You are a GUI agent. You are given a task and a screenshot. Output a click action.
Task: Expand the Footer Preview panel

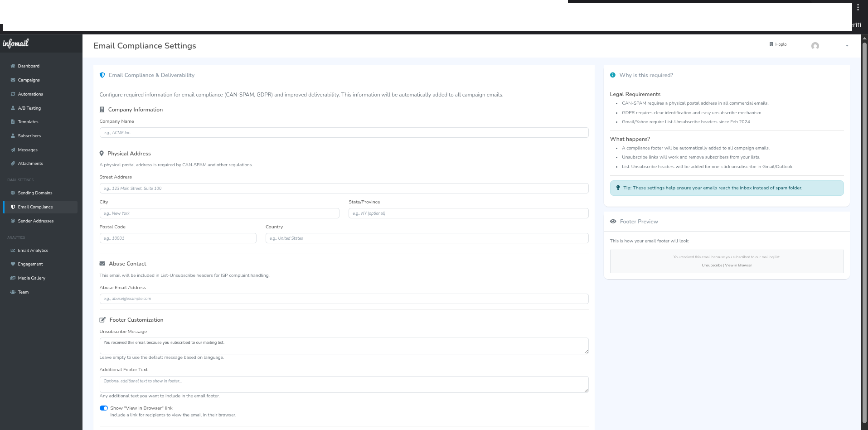pyautogui.click(x=639, y=222)
